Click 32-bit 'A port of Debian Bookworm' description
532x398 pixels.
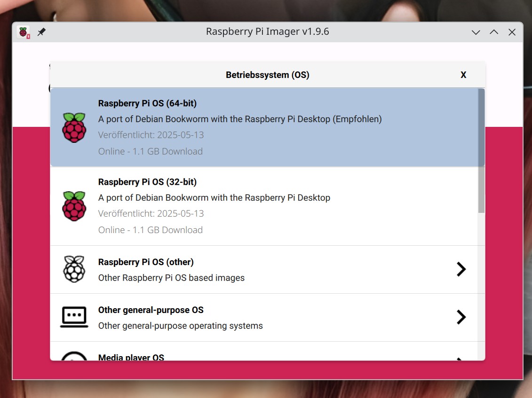(214, 198)
